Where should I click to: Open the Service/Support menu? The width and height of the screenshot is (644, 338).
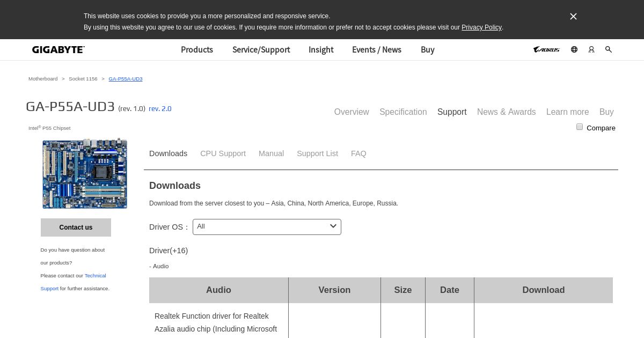click(261, 49)
